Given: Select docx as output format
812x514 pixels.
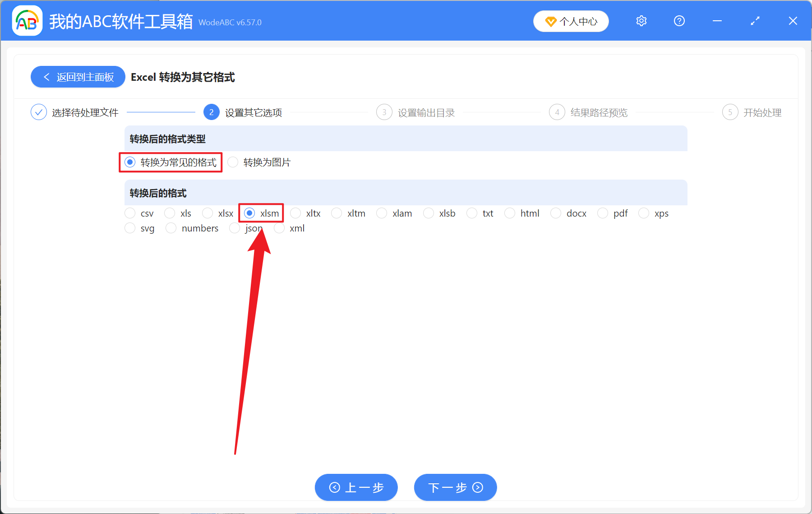Looking at the screenshot, I should pyautogui.click(x=555, y=213).
